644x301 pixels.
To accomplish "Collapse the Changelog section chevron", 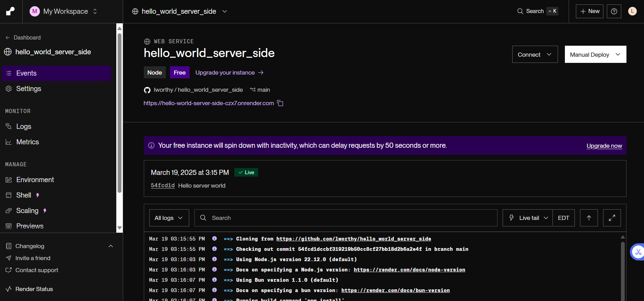I will click(x=111, y=246).
